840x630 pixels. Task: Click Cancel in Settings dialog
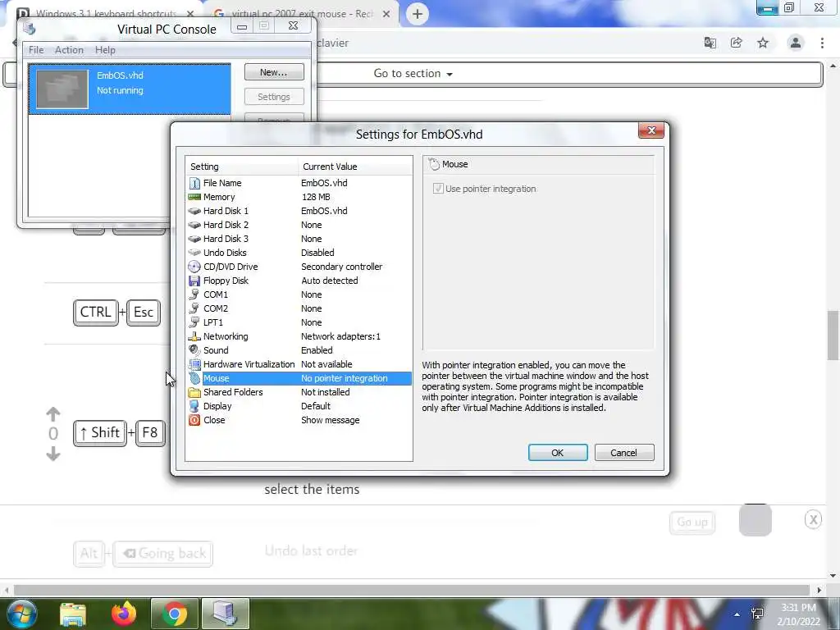(x=624, y=453)
